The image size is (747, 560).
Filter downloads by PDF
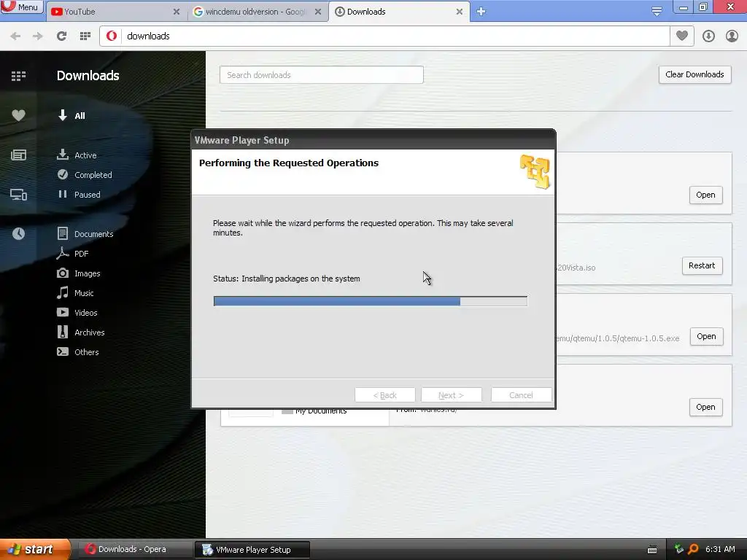(72, 254)
